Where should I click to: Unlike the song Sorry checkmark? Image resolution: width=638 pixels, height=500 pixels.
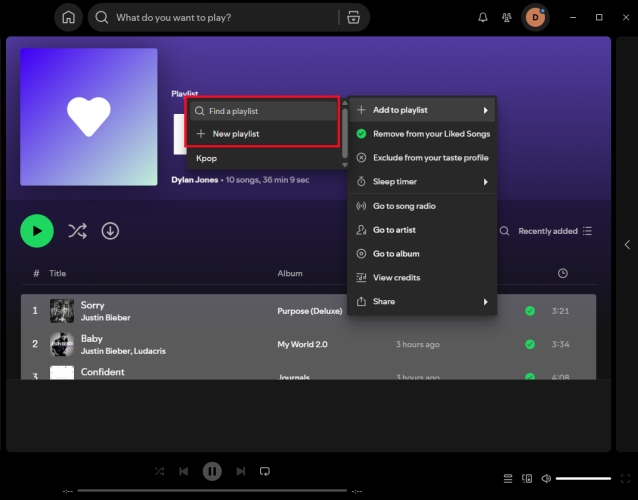530,311
